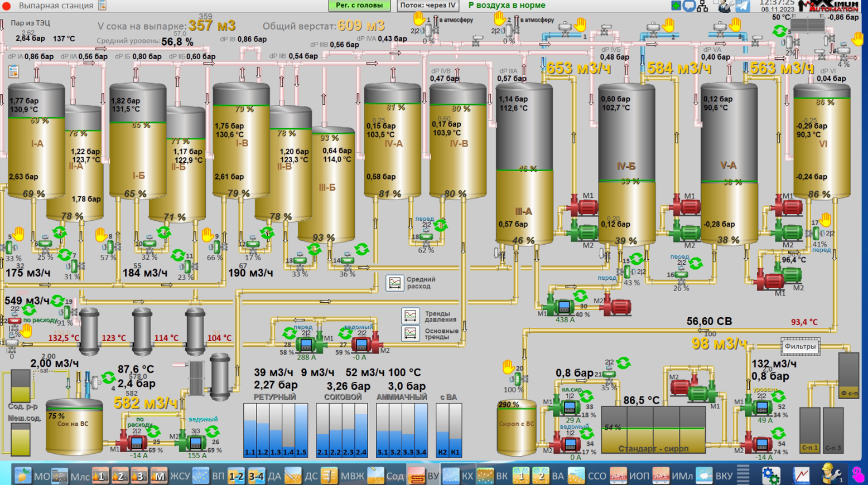
Task: Open the clipboard notes icon above tank I-A
Action: coord(13,71)
